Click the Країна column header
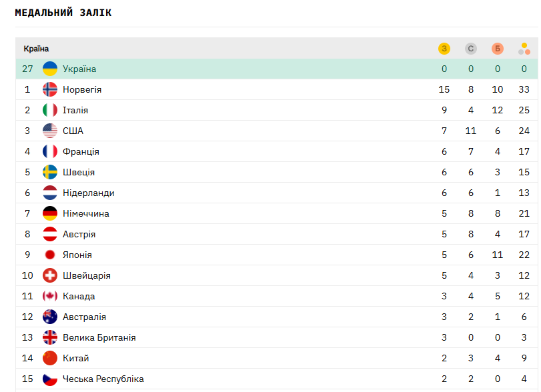 (36, 49)
